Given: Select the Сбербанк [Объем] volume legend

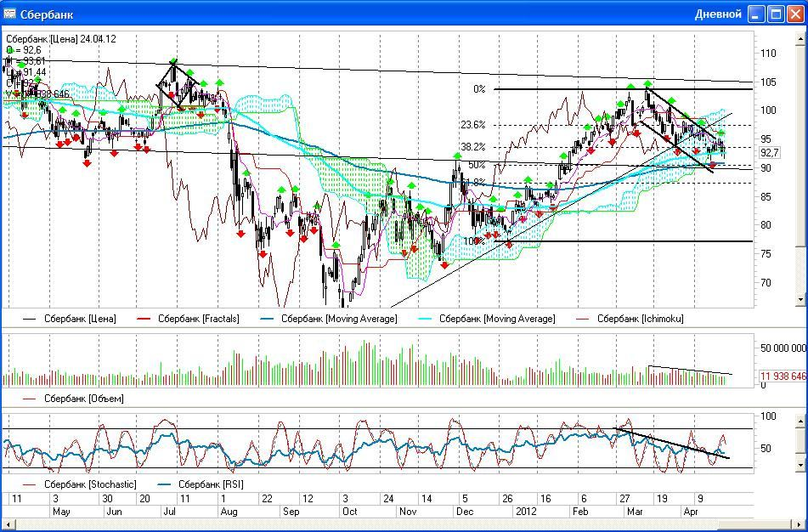Looking at the screenshot, I should pyautogui.click(x=74, y=399).
